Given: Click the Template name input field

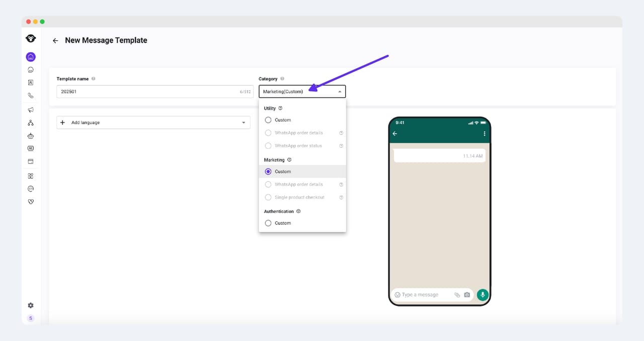Looking at the screenshot, I should point(155,92).
